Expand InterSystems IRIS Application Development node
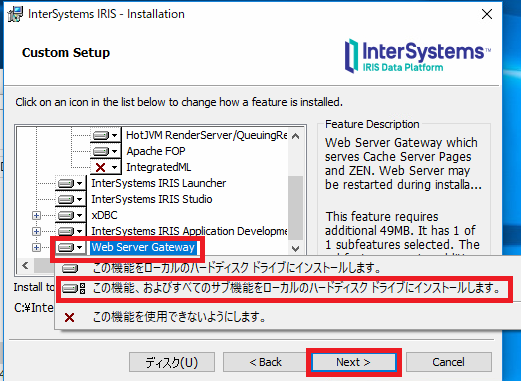The width and height of the screenshot is (521, 381). coord(36,231)
